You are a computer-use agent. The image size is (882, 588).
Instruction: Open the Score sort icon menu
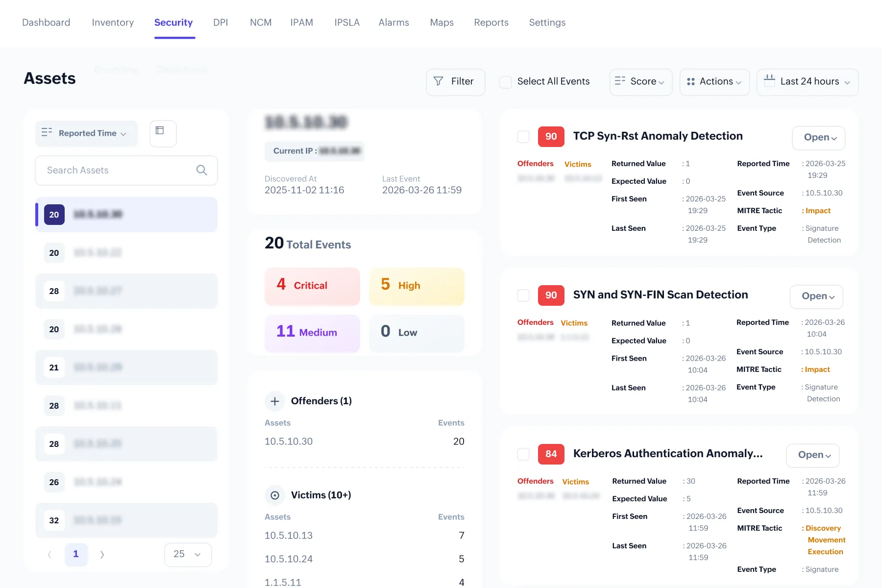click(x=621, y=82)
